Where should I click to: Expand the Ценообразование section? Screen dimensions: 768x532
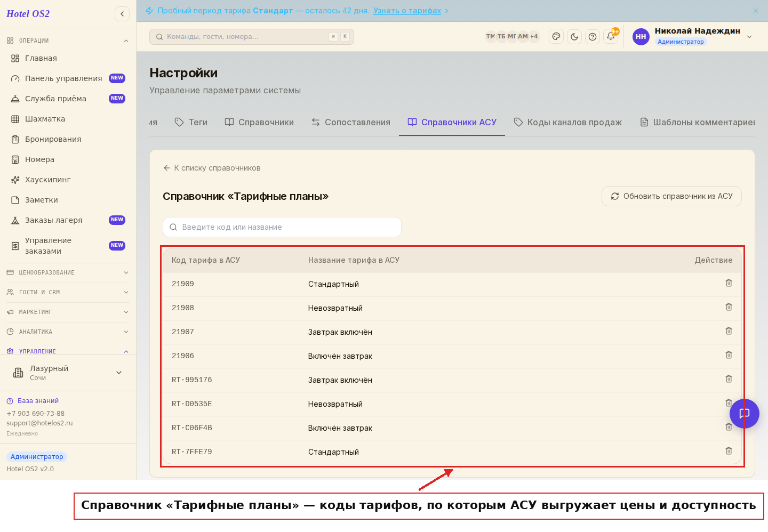coord(68,272)
